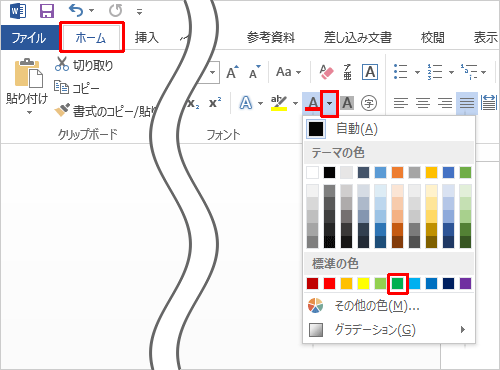
Task: Open the Bullets dropdown arrow
Action: (417, 72)
